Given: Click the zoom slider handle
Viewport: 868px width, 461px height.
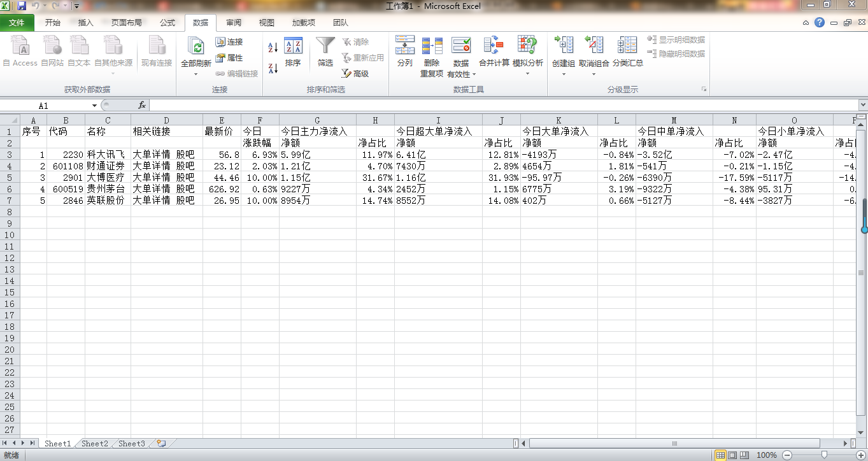Looking at the screenshot, I should tap(824, 455).
